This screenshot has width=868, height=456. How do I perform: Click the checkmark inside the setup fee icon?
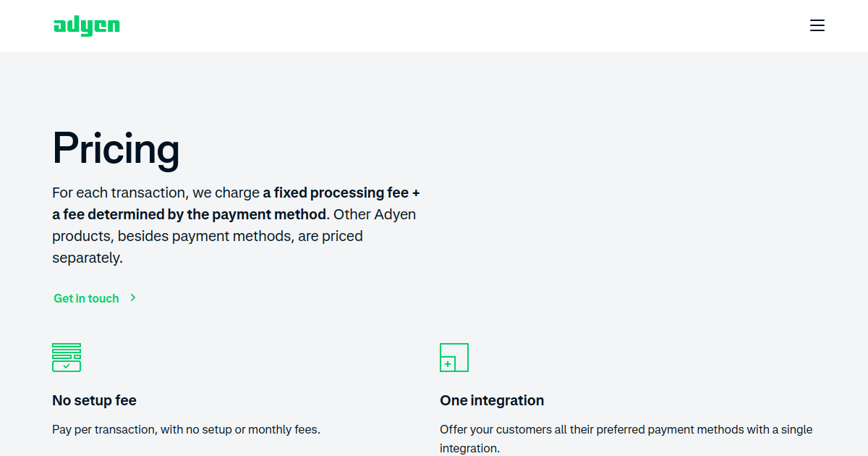click(x=67, y=366)
